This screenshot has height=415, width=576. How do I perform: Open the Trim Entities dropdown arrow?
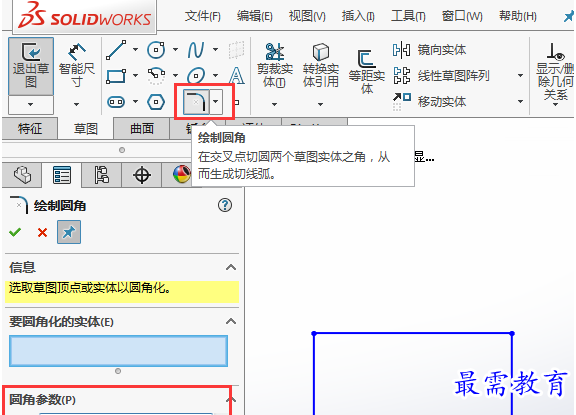click(x=274, y=105)
